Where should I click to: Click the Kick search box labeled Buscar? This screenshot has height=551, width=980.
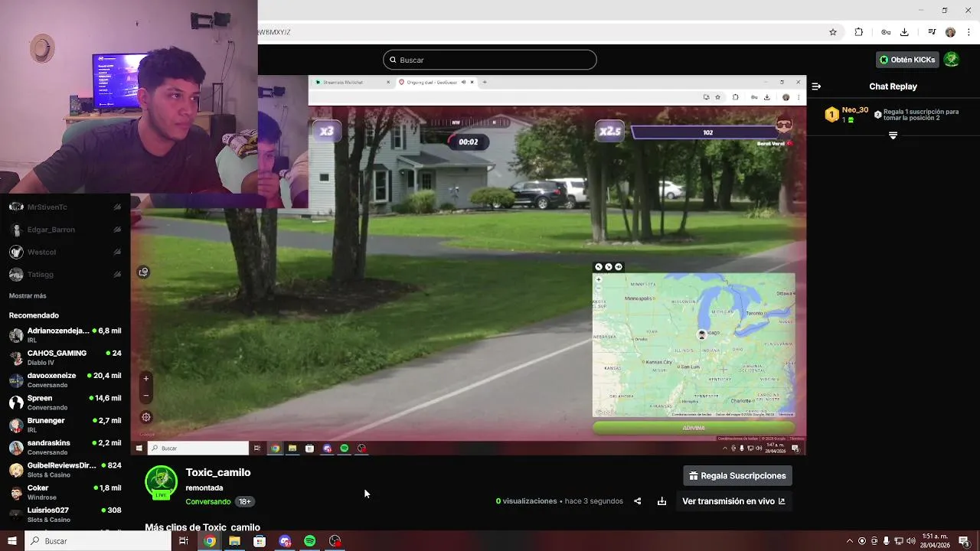490,60
